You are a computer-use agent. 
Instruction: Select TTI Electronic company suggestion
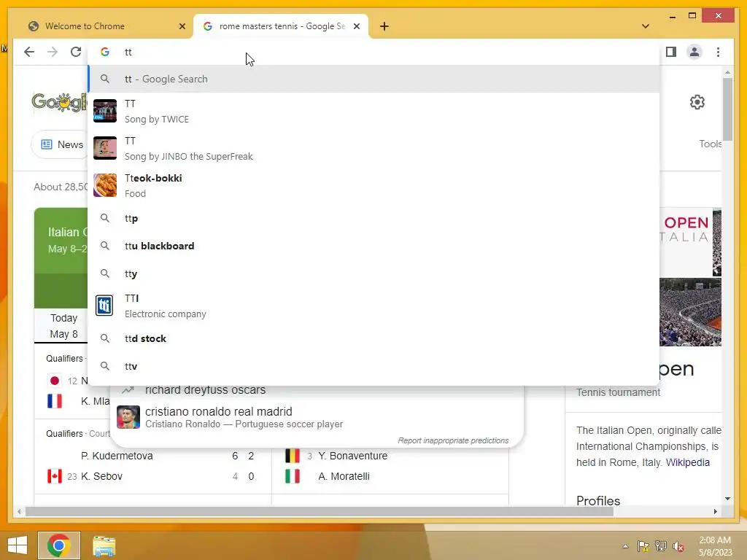(373, 306)
